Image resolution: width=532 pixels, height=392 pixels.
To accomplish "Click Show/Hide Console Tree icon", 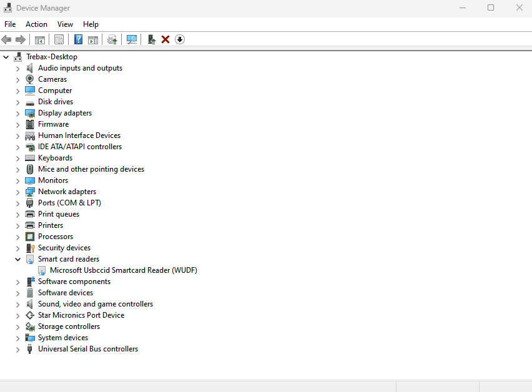I will (x=39, y=39).
